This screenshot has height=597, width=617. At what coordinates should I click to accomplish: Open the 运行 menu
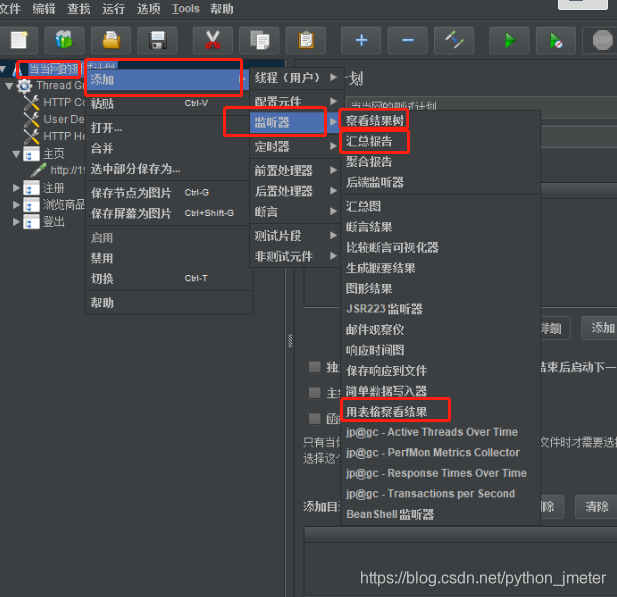point(113,8)
